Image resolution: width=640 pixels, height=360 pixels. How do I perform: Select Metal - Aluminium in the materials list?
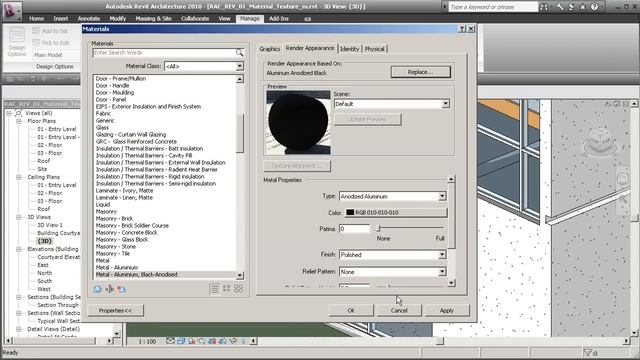click(x=117, y=268)
